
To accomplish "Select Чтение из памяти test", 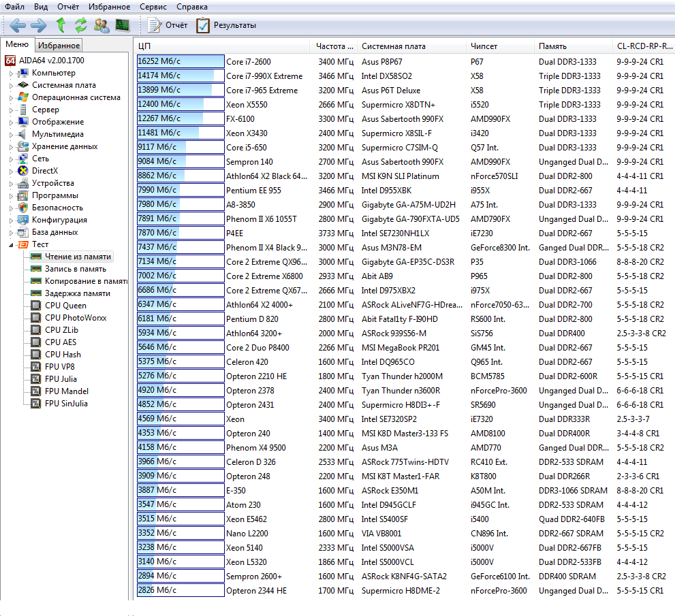I will (72, 257).
